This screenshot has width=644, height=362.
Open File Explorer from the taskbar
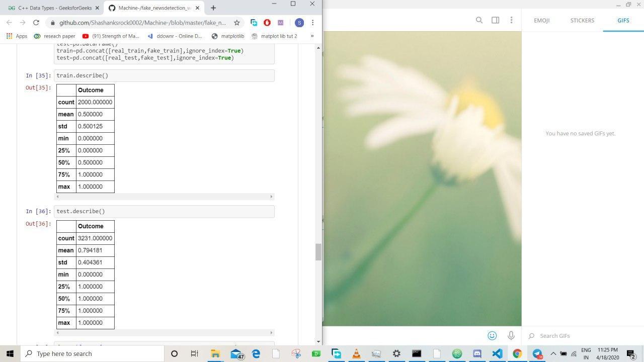pyautogui.click(x=215, y=353)
